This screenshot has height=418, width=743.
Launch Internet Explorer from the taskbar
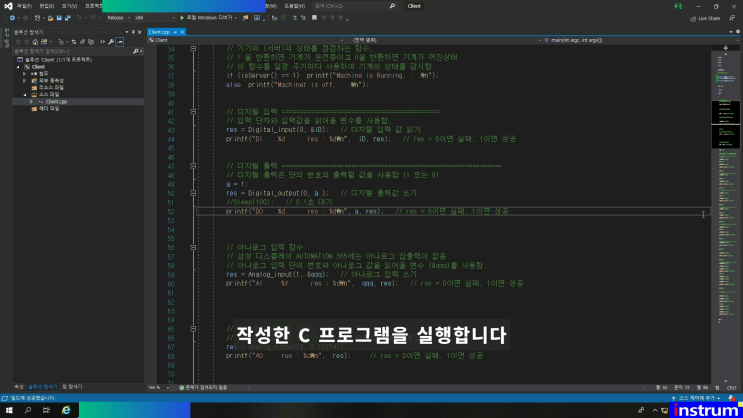(x=66, y=410)
